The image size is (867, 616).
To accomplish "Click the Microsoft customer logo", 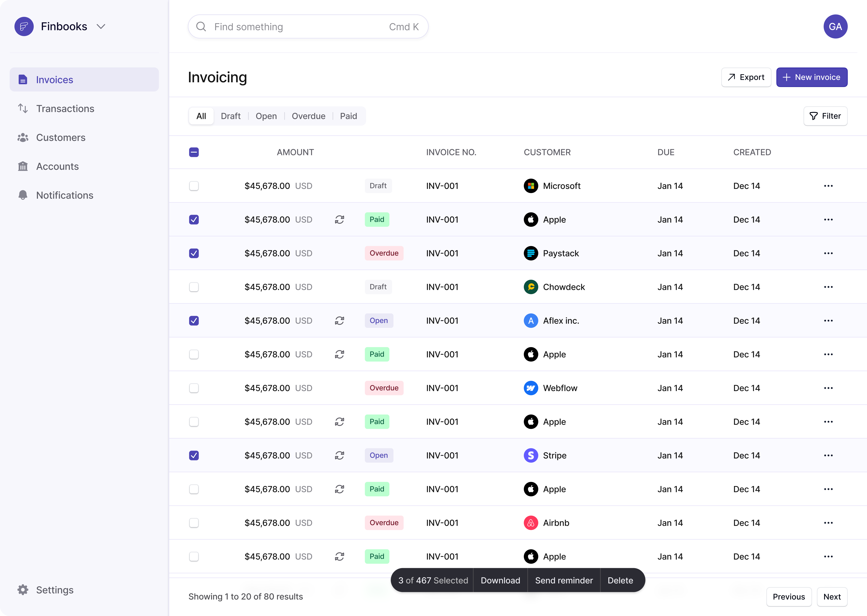I will (531, 186).
